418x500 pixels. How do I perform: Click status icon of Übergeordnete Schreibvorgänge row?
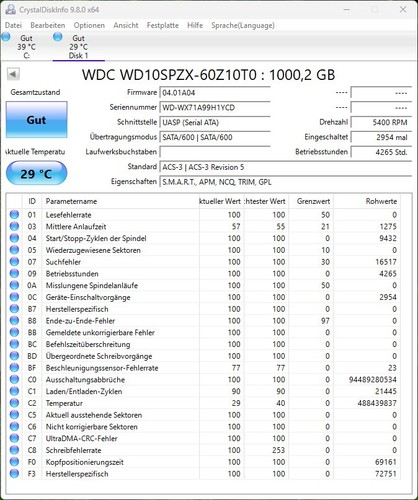tap(14, 356)
